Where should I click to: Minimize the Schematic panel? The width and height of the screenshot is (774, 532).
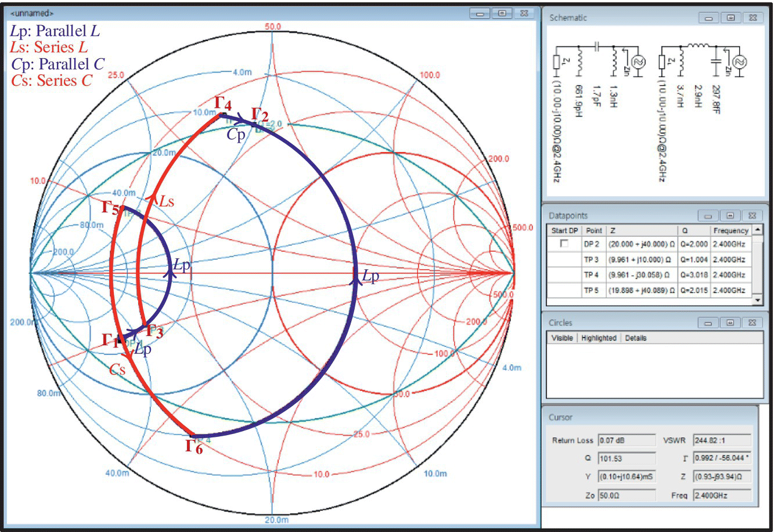point(709,18)
